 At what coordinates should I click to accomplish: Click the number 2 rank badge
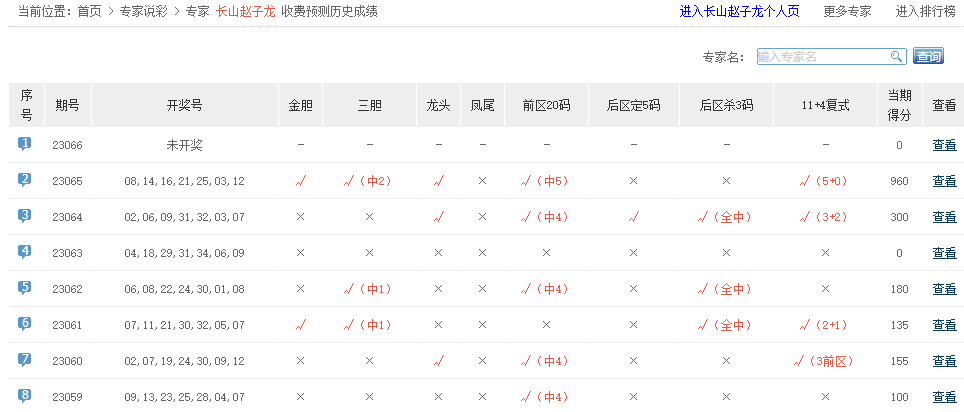(x=25, y=180)
